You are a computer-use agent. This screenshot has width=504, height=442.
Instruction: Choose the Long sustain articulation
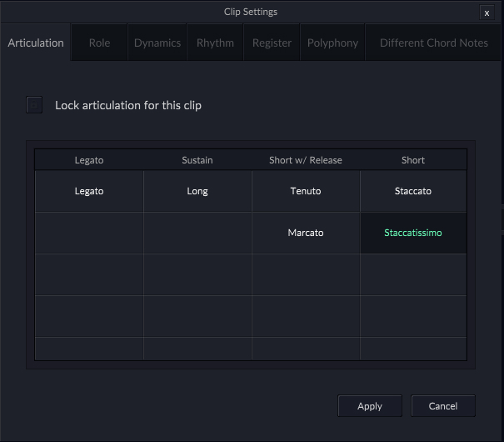coord(197,191)
